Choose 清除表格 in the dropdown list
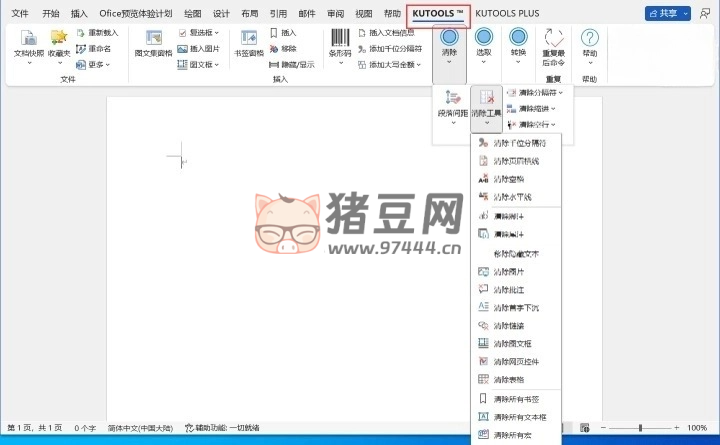 point(508,379)
